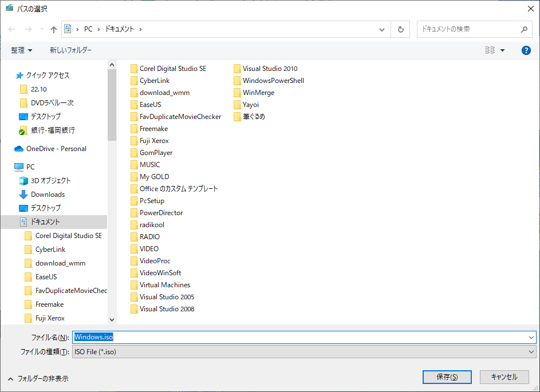Click the sidebar scrollbar thumb
The width and height of the screenshot is (540, 392).
[x=112, y=105]
